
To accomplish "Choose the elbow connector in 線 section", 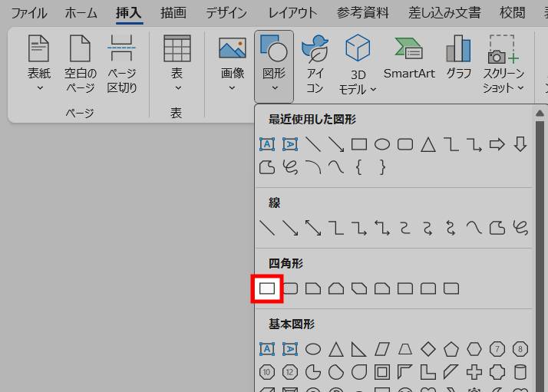I will (x=336, y=228).
